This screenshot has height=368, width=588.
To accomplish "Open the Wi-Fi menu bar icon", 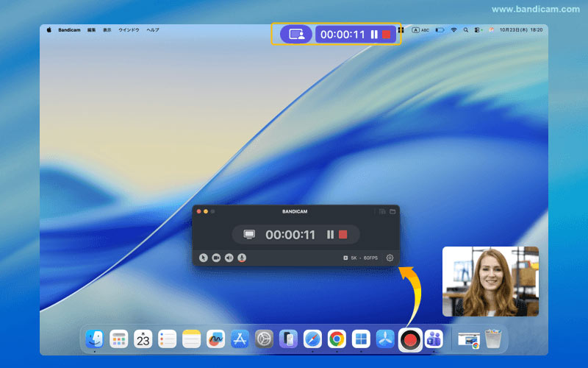I will pyautogui.click(x=453, y=30).
